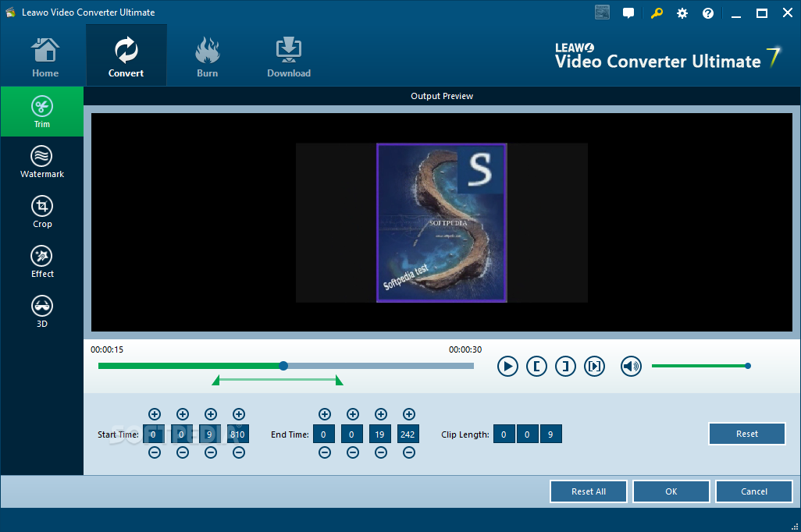Open the Burn tab

(x=208, y=57)
